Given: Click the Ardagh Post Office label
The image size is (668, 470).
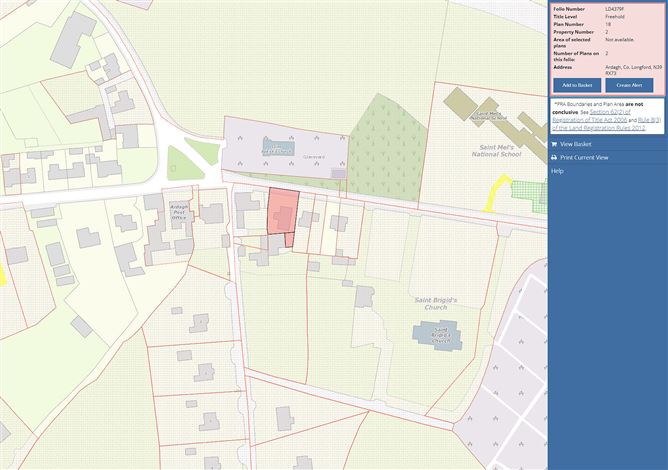Looking at the screenshot, I should pos(179,197).
